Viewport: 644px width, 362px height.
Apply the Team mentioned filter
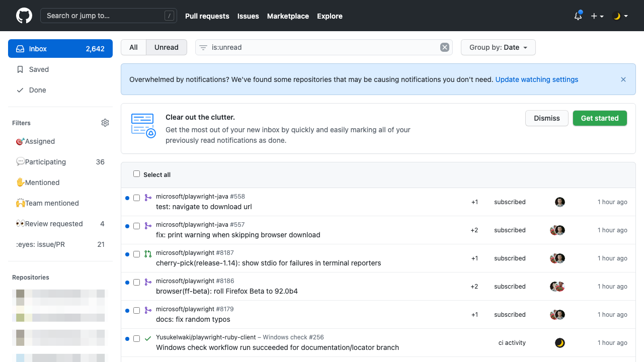point(60,203)
